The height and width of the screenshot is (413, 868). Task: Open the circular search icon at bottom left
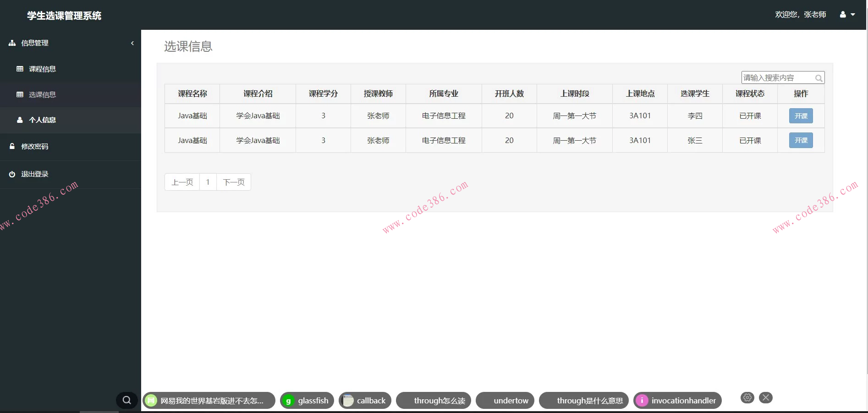126,400
